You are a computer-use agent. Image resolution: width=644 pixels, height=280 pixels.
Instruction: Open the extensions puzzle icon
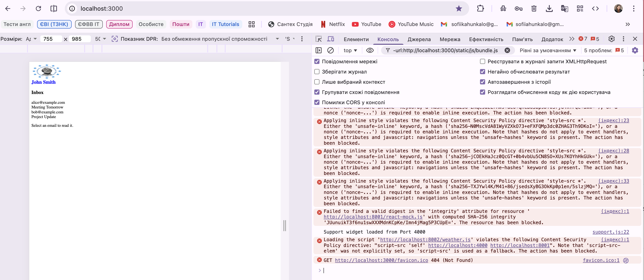(480, 9)
